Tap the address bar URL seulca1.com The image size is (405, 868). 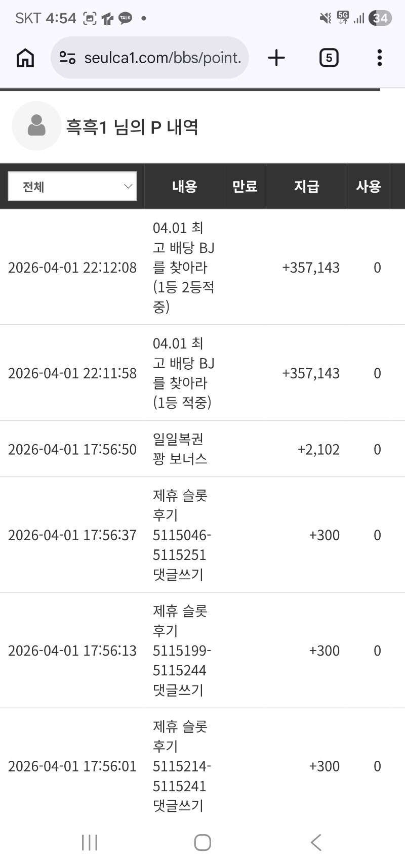[x=162, y=58]
